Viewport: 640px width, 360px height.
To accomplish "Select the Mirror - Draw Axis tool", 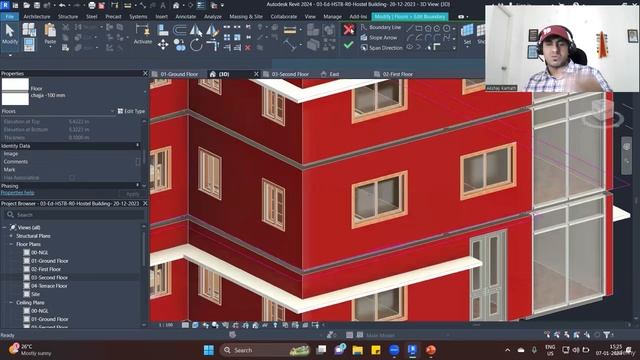I will (213, 29).
